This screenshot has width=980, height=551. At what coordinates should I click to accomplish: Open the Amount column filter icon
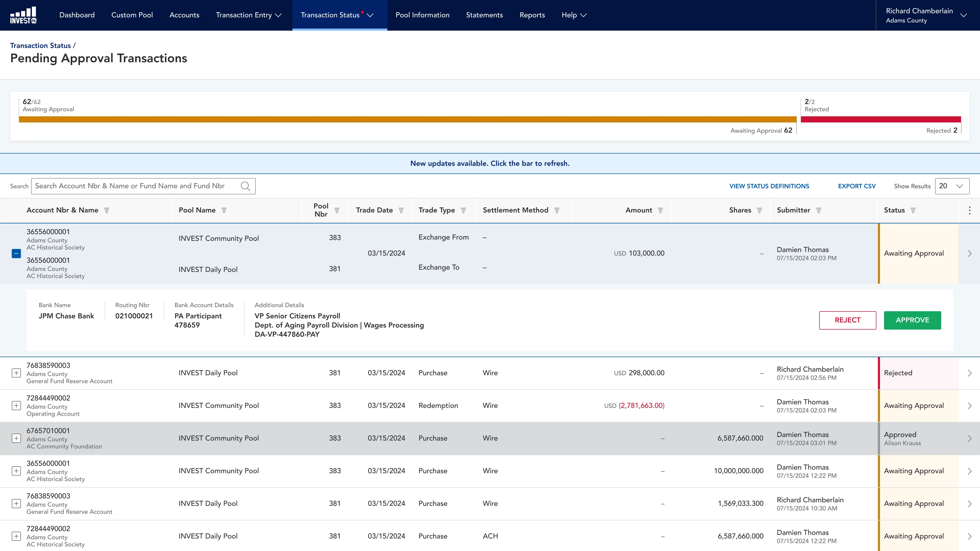tap(660, 210)
